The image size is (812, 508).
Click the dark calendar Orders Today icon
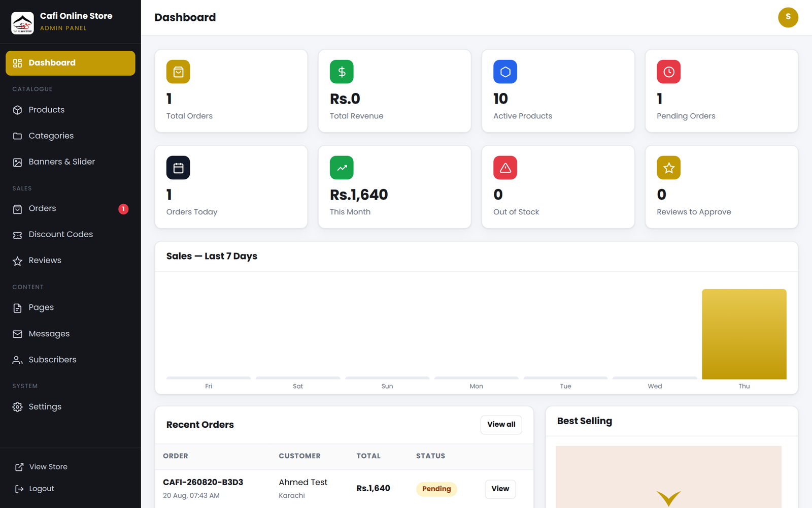click(178, 168)
